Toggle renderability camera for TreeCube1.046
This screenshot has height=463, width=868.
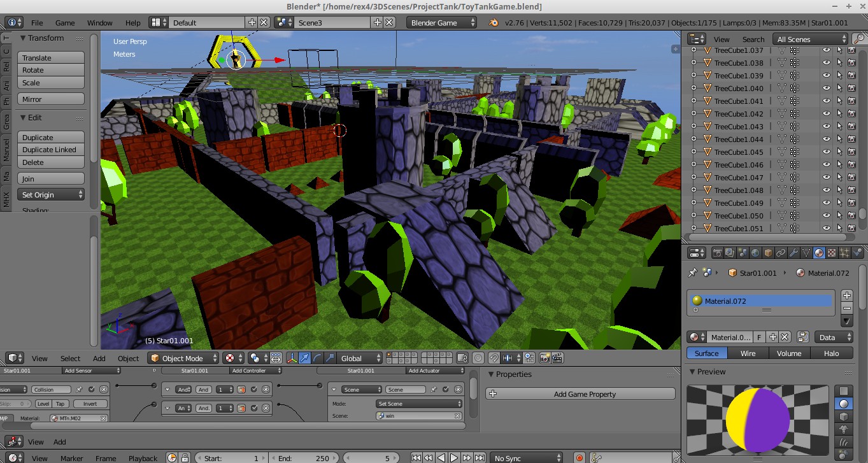tap(851, 165)
